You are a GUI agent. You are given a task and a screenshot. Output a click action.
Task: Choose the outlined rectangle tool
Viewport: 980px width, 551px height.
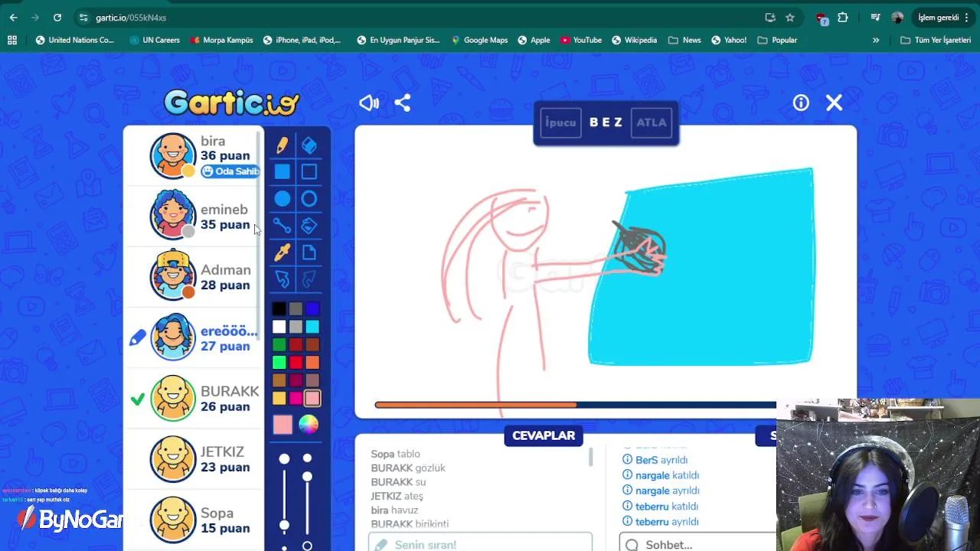pos(309,171)
